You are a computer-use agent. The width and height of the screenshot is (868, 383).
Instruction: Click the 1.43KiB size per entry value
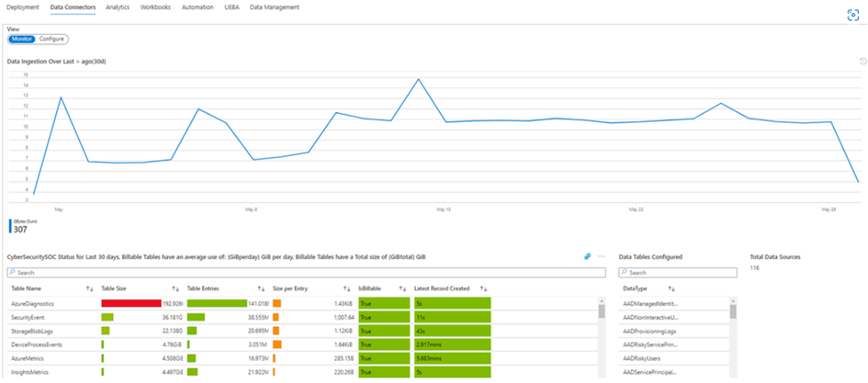345,304
